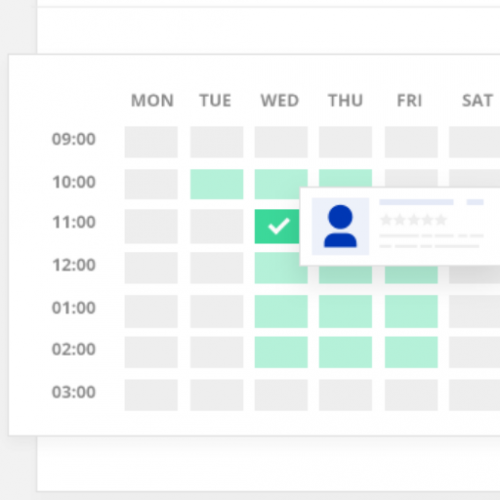Click the Wednesday 02:00 green slot
The image size is (500, 500).
(x=281, y=352)
